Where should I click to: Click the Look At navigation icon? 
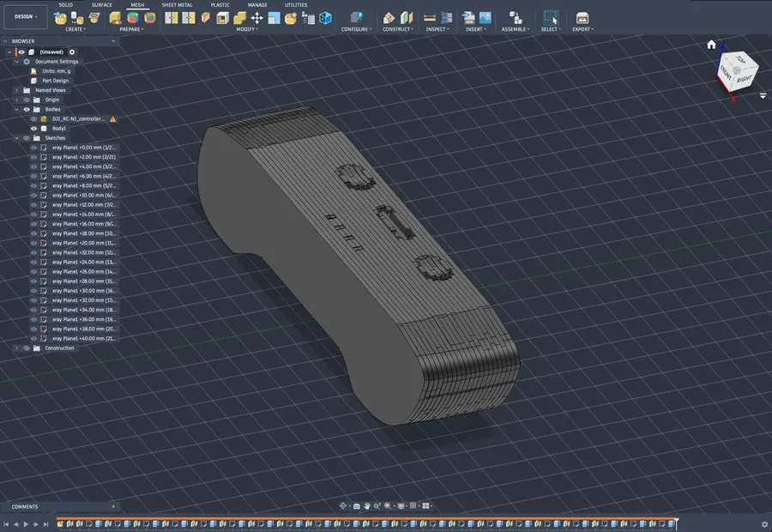click(x=357, y=506)
